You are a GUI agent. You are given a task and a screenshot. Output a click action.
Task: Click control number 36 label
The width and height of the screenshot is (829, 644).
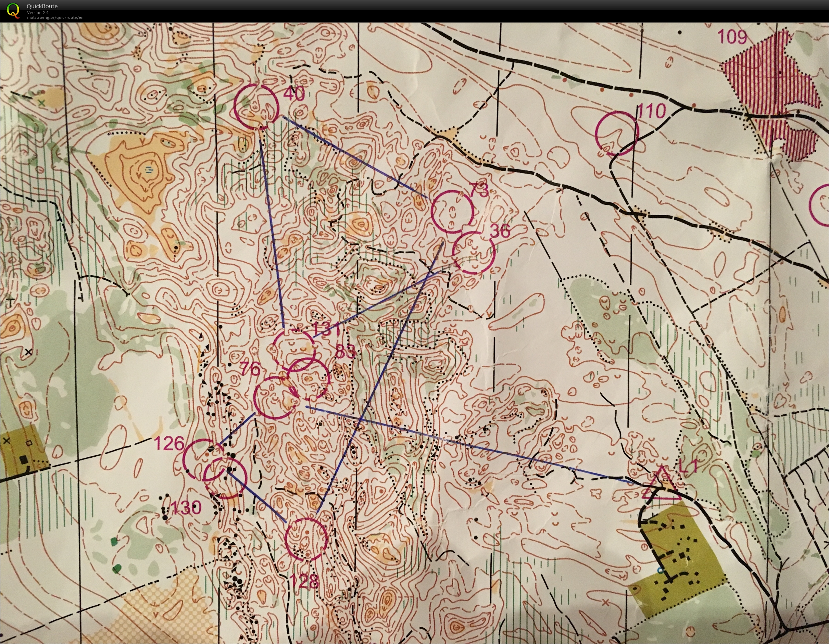point(500,231)
